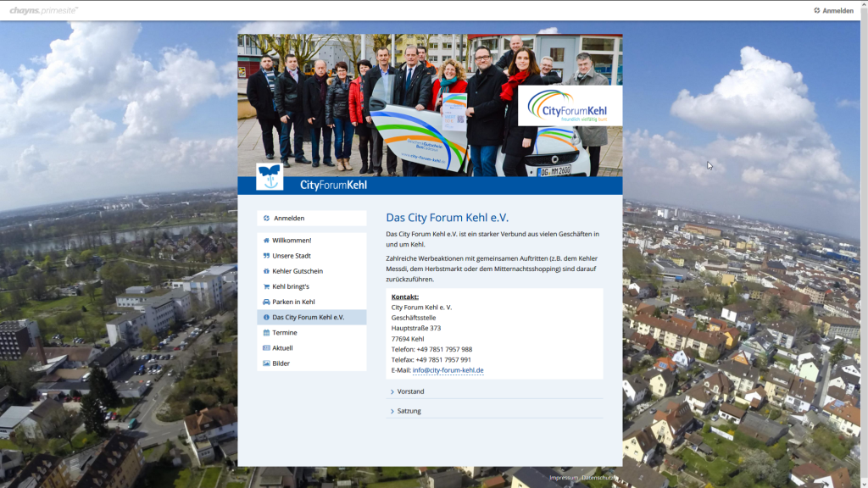
Task: Select Kehl bringt's menu entry
Action: tap(312, 286)
